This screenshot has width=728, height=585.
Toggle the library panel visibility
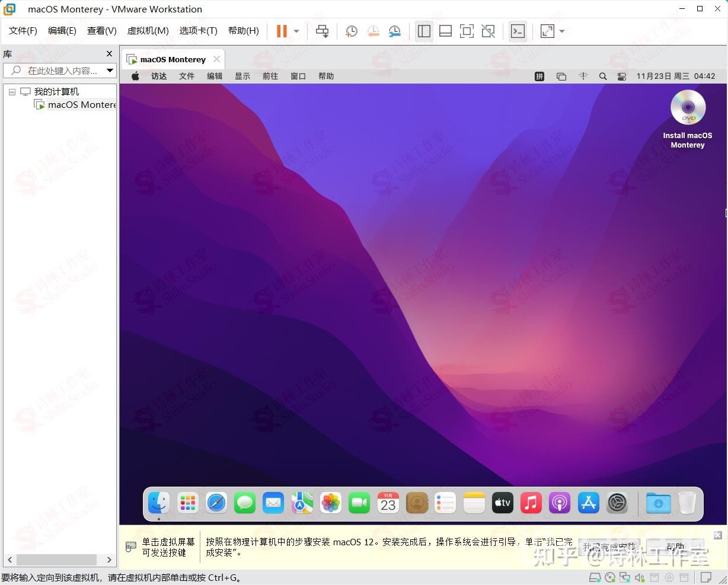424,31
